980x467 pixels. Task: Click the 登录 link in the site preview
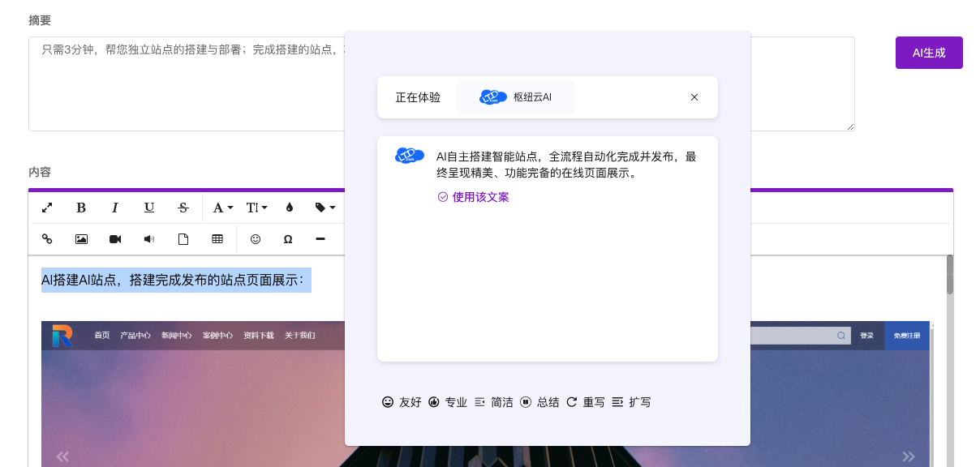click(x=867, y=336)
